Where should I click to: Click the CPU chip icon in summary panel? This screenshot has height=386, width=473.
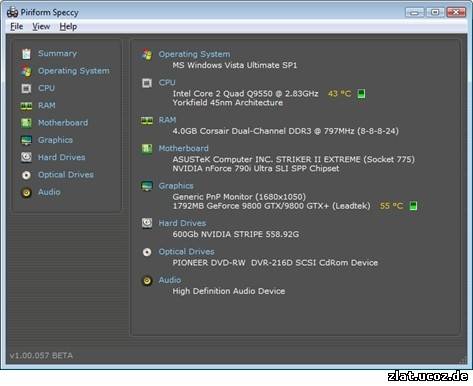[x=147, y=83]
